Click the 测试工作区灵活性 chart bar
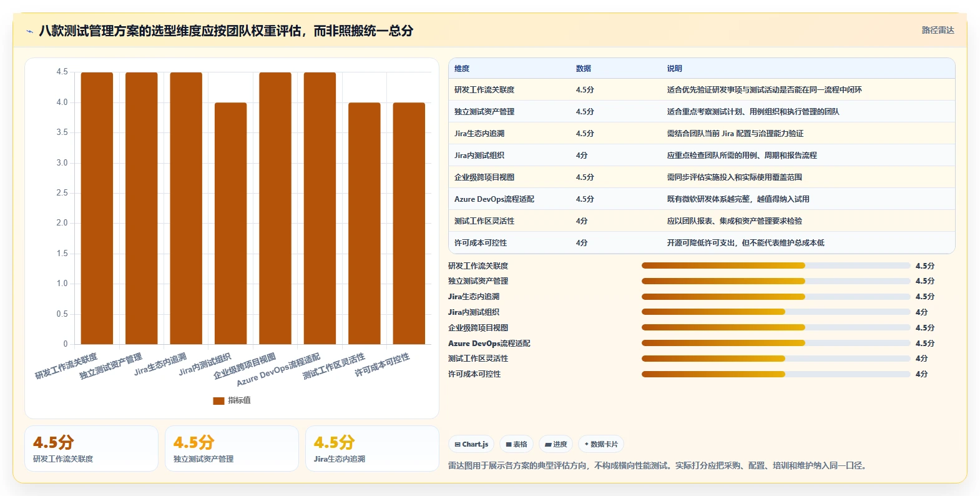The width and height of the screenshot is (980, 496). [x=365, y=224]
